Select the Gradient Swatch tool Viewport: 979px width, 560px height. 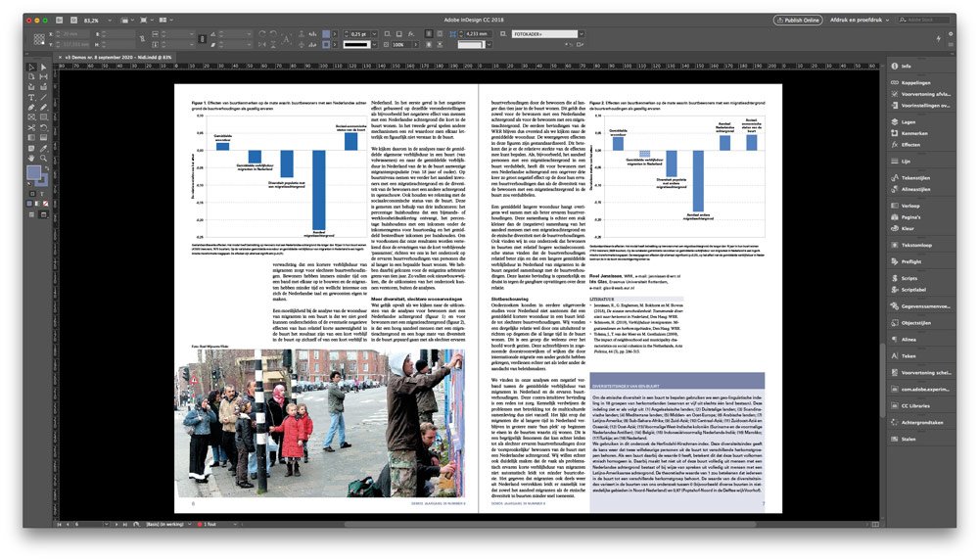(x=31, y=137)
